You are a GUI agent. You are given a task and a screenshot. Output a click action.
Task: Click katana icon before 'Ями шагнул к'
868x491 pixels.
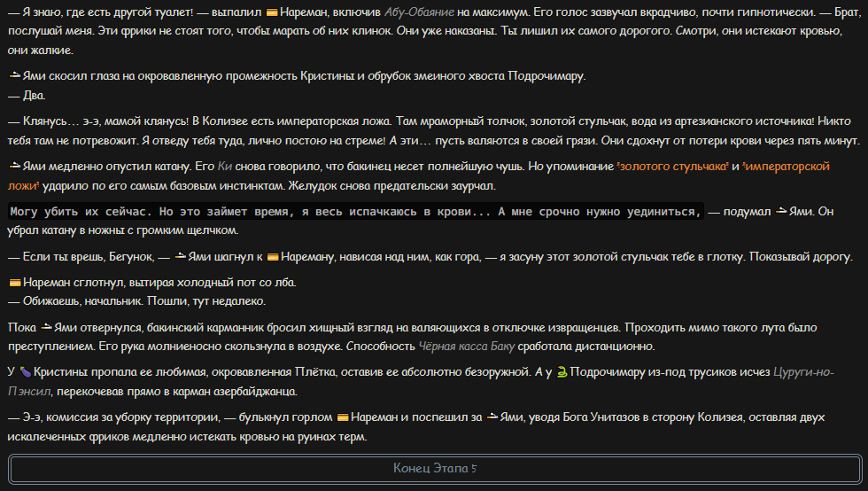click(180, 257)
